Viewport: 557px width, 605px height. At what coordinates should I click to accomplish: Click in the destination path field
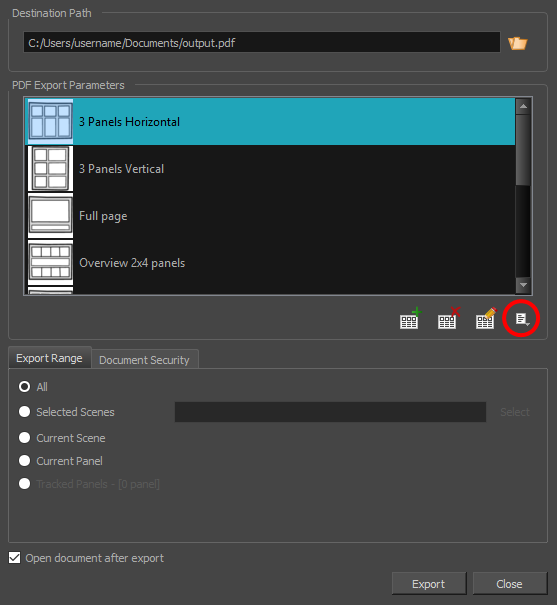coord(262,42)
